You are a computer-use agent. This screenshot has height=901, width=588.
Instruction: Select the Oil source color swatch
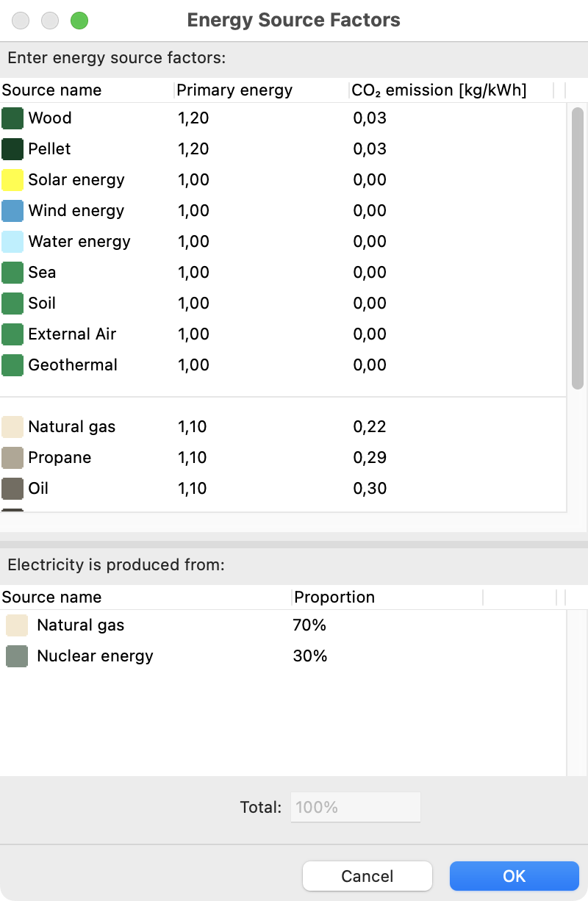pyautogui.click(x=12, y=489)
